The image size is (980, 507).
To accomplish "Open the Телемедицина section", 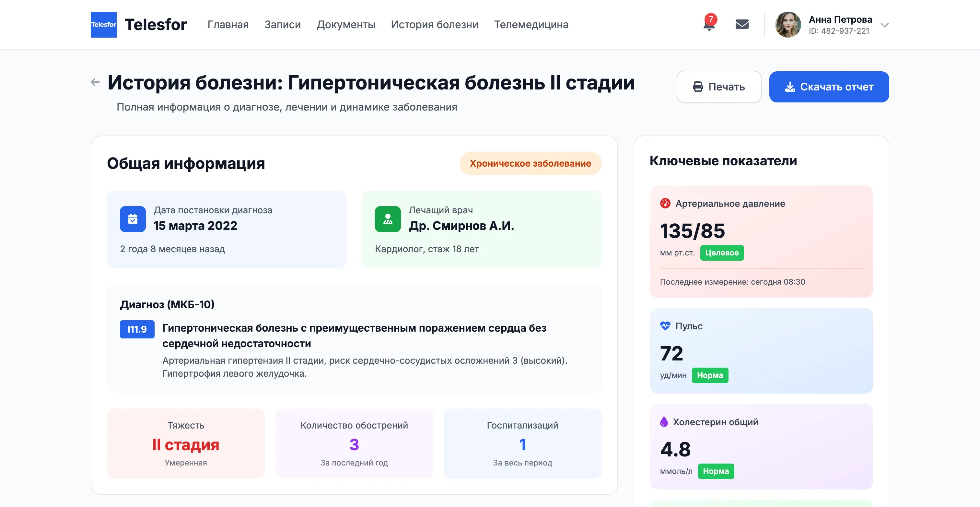I will [531, 25].
